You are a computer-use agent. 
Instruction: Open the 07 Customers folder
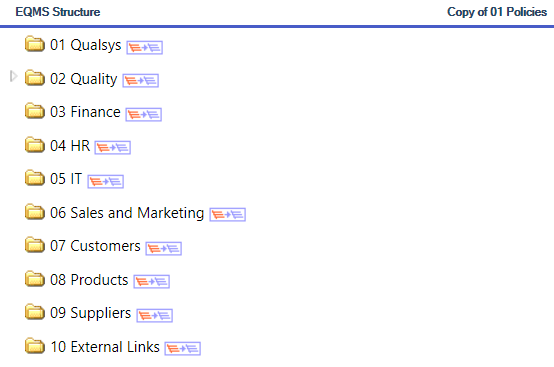(x=95, y=246)
